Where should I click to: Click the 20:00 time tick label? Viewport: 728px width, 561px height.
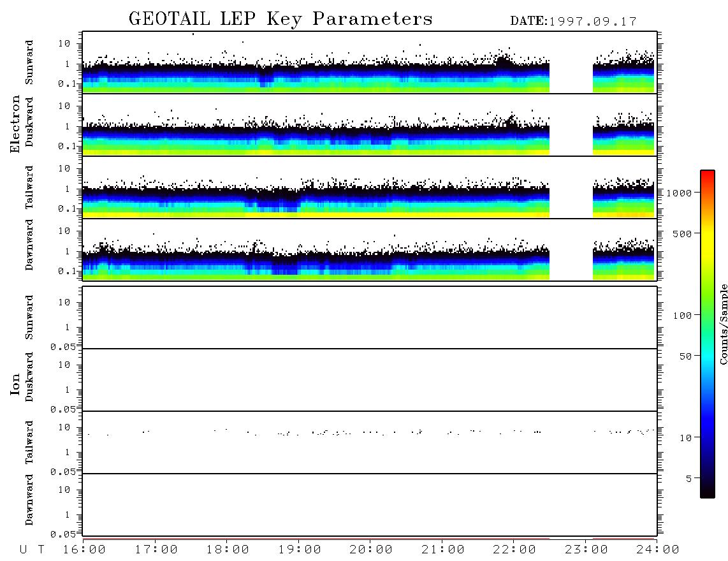(x=371, y=550)
